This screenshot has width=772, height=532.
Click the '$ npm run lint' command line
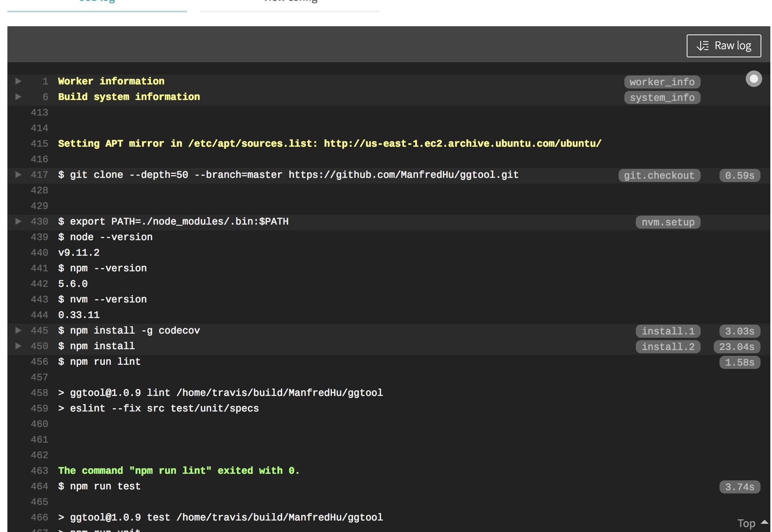point(99,361)
